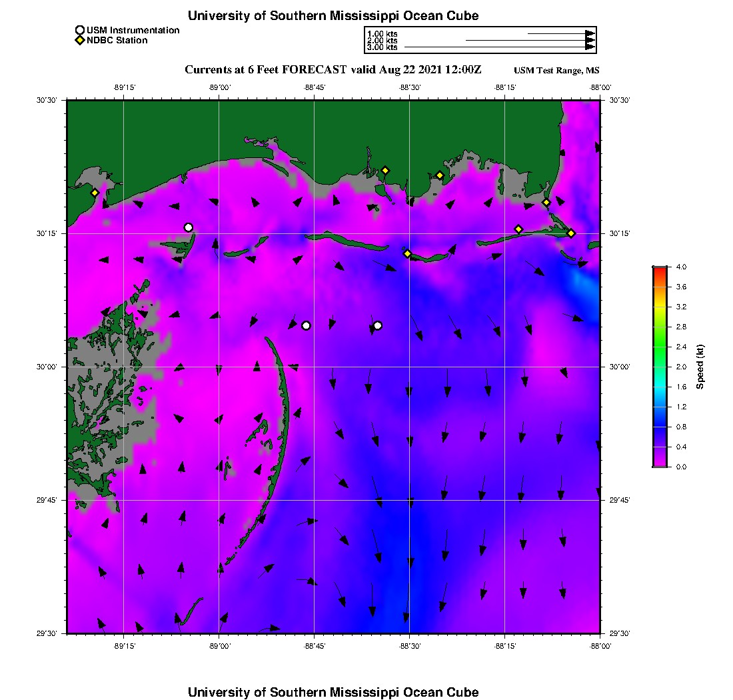Image resolution: width=733 pixels, height=700 pixels.
Task: Click the NDBC diamond on the 88°30' gridline
Action: 408,253
